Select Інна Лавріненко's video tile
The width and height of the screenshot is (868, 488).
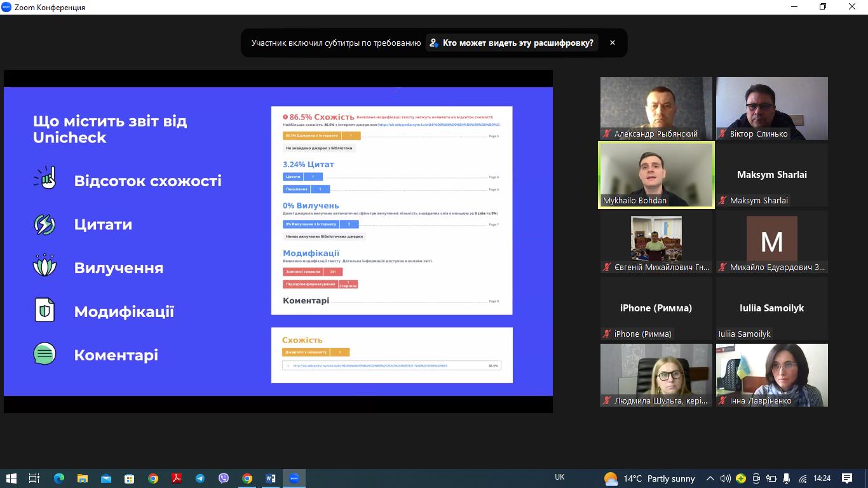click(x=772, y=375)
